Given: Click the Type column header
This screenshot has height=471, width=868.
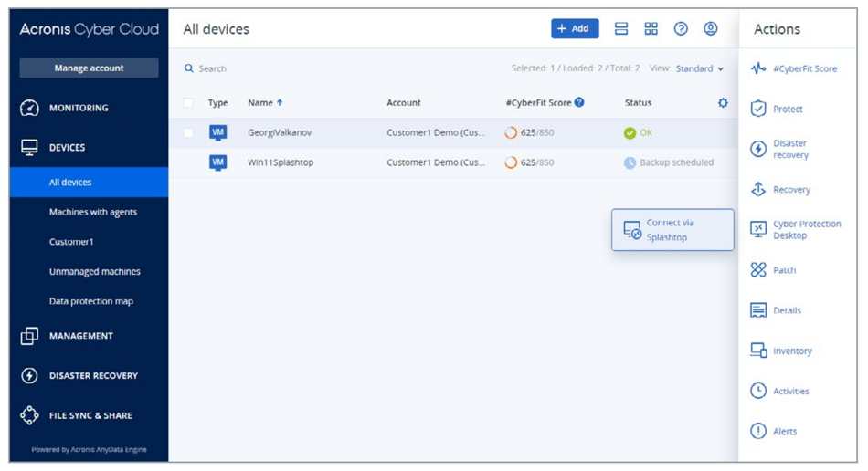Looking at the screenshot, I should point(217,103).
